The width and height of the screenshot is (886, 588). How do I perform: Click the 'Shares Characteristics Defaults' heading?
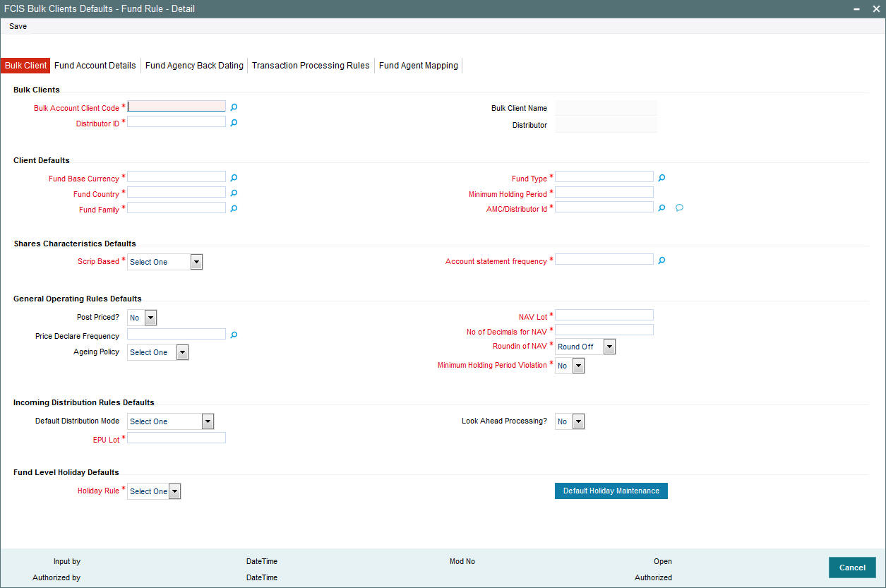coord(75,244)
